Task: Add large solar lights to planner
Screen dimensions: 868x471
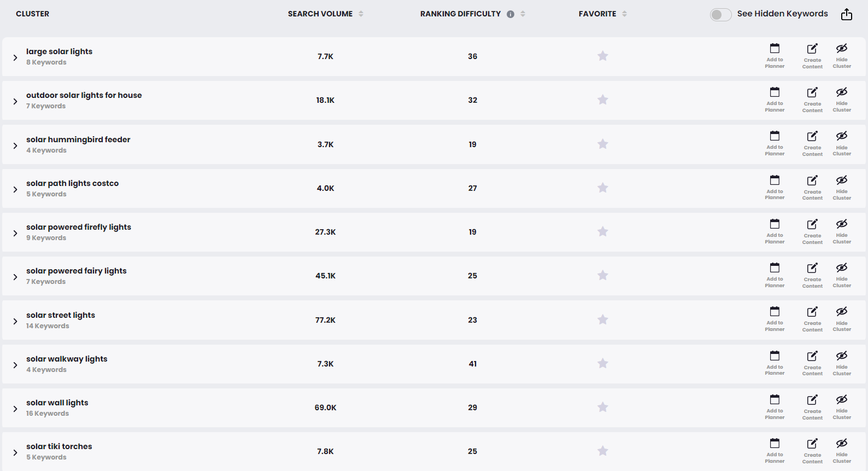Action: [775, 55]
